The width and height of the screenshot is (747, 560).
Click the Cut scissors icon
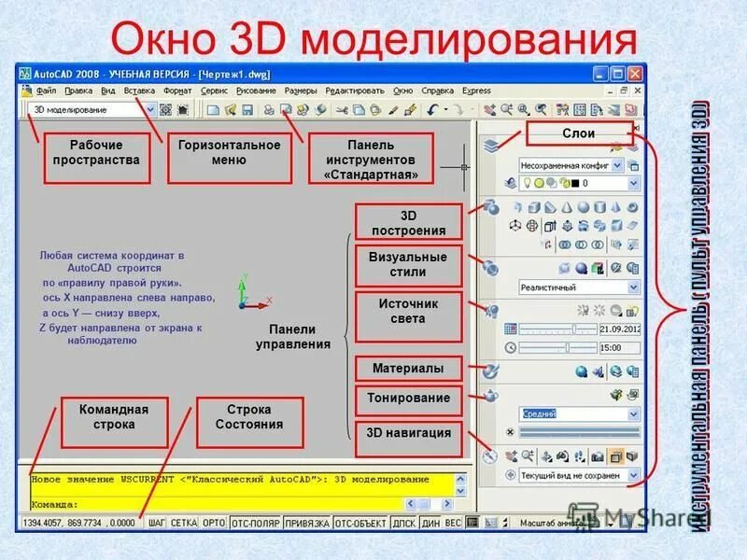click(x=342, y=110)
